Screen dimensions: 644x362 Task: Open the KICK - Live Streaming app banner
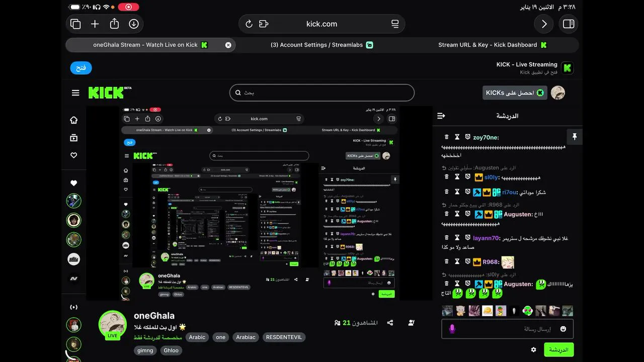coord(534,68)
